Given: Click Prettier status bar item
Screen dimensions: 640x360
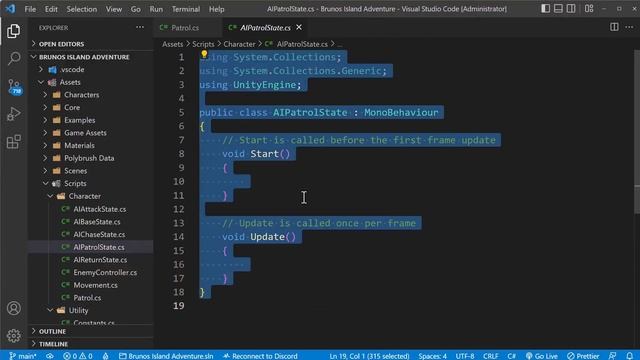Looking at the screenshot, I should coord(583,356).
